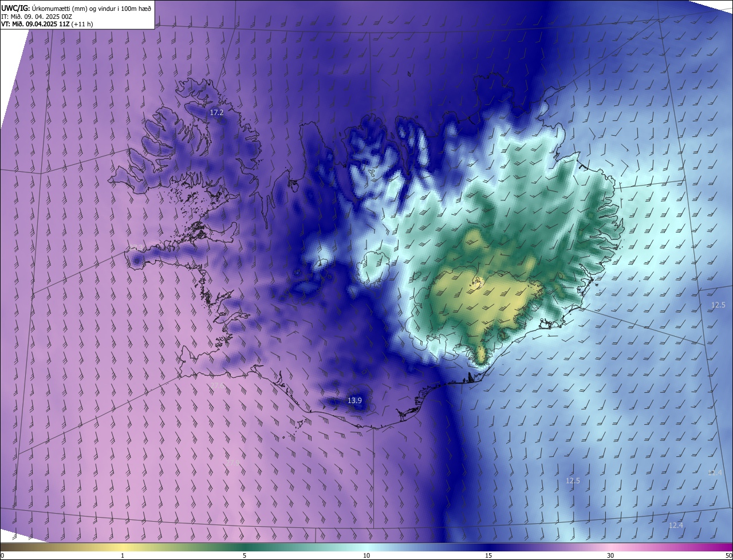Click the colour bar tick label 10
This screenshot has width=733, height=560.
point(366,555)
